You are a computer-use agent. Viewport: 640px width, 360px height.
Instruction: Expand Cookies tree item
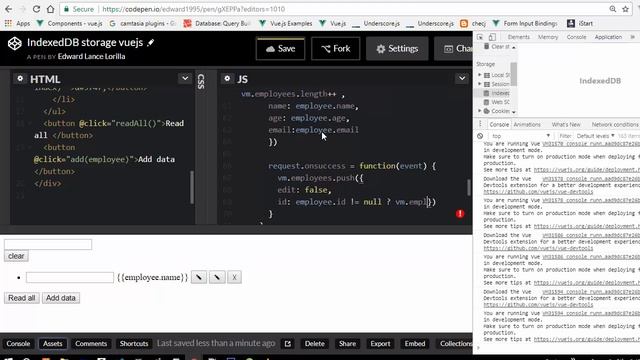pyautogui.click(x=480, y=111)
